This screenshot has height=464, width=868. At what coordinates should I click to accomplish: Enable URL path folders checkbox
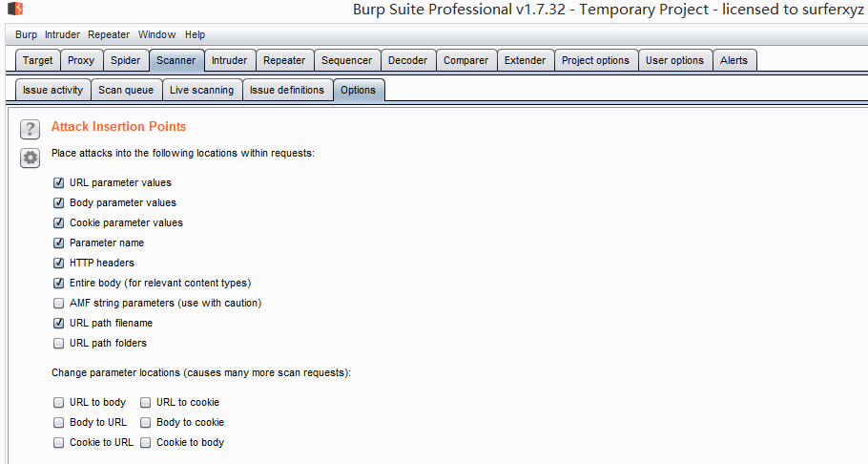[x=59, y=343]
